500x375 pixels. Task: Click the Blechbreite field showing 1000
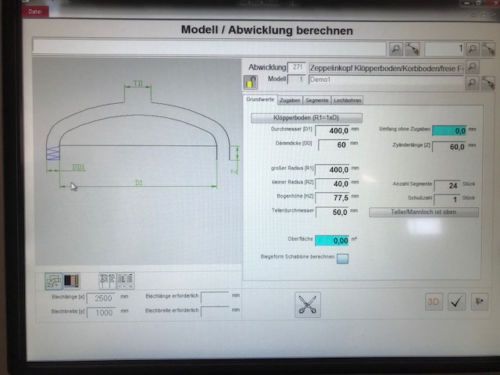click(x=101, y=312)
